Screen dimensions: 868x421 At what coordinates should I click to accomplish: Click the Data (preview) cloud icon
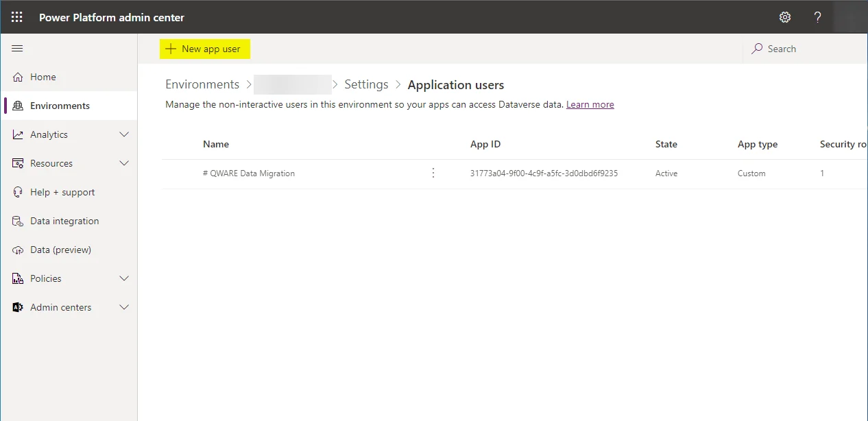point(19,250)
